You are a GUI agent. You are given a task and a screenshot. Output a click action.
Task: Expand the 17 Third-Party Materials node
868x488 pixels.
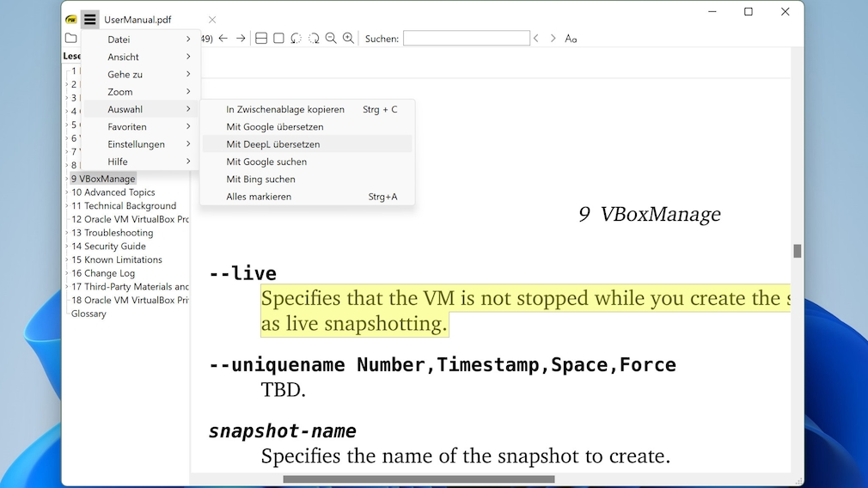click(x=66, y=287)
